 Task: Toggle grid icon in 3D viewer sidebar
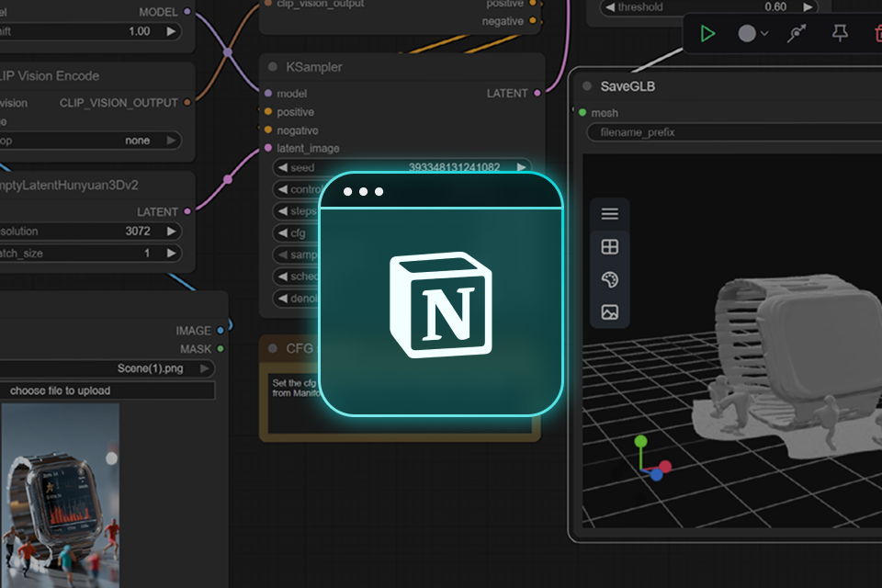click(x=610, y=246)
